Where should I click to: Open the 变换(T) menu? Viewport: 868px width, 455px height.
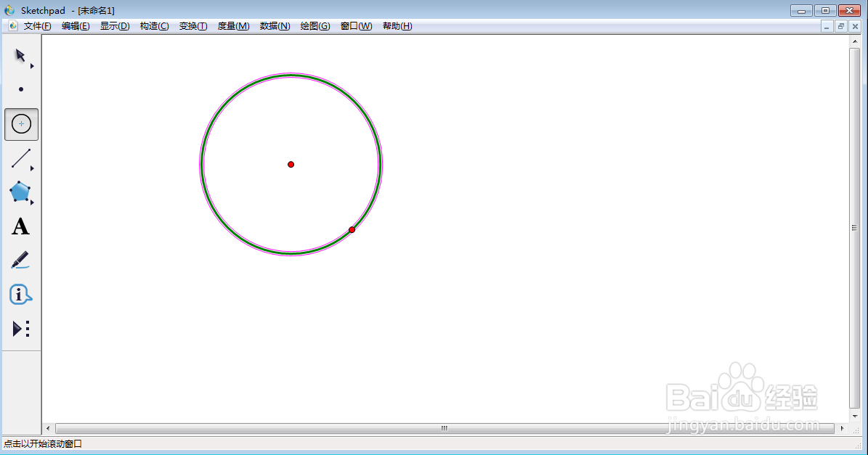click(x=193, y=26)
